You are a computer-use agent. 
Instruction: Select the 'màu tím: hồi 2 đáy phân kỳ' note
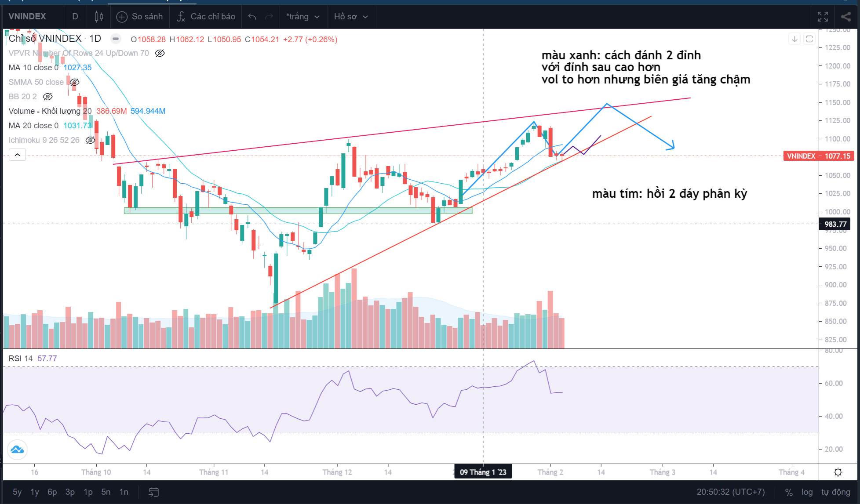tap(670, 194)
